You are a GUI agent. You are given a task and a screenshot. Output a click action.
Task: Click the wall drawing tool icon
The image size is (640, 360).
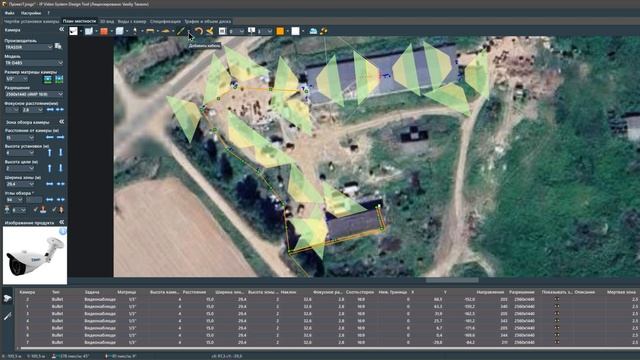[89, 31]
